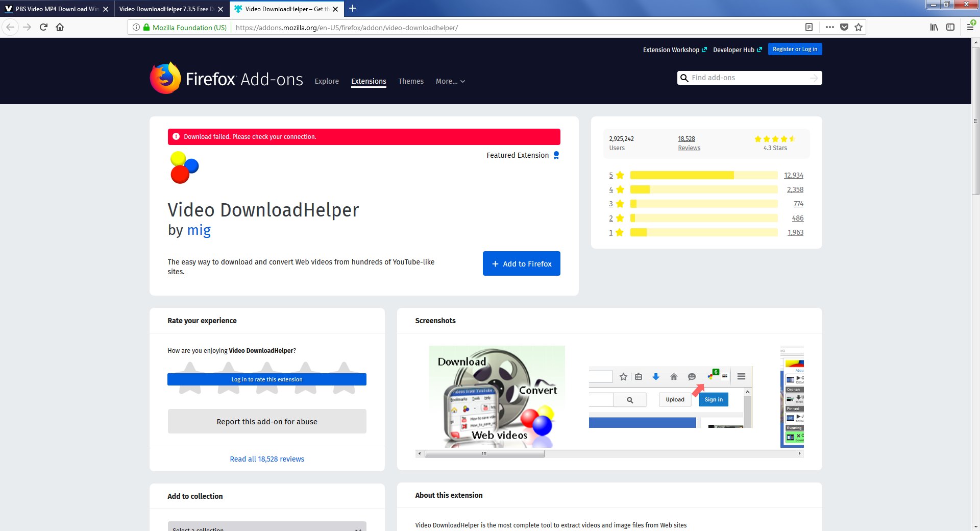Screen dimensions: 980x531
Task: Click Register or Log in button
Action: pyautogui.click(x=795, y=49)
